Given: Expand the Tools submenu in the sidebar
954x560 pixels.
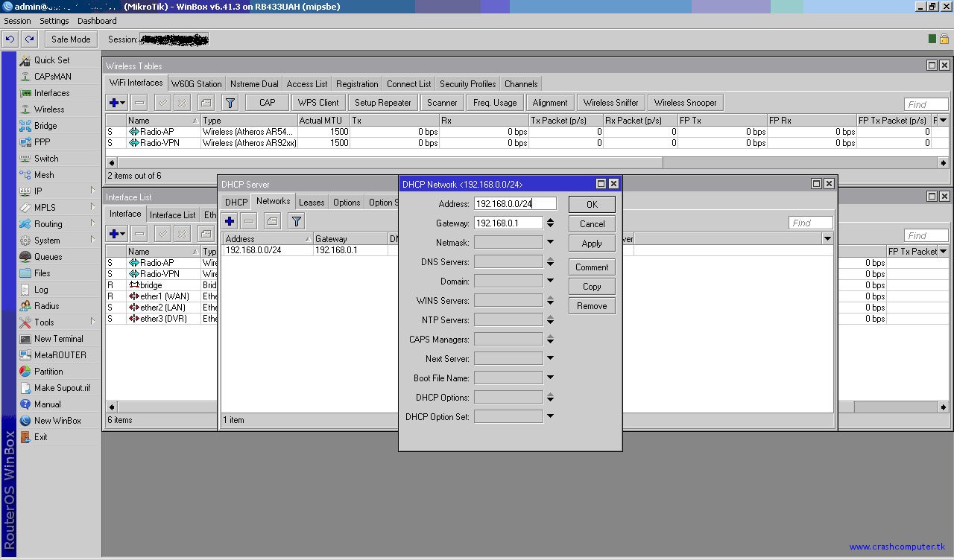Looking at the screenshot, I should 92,322.
